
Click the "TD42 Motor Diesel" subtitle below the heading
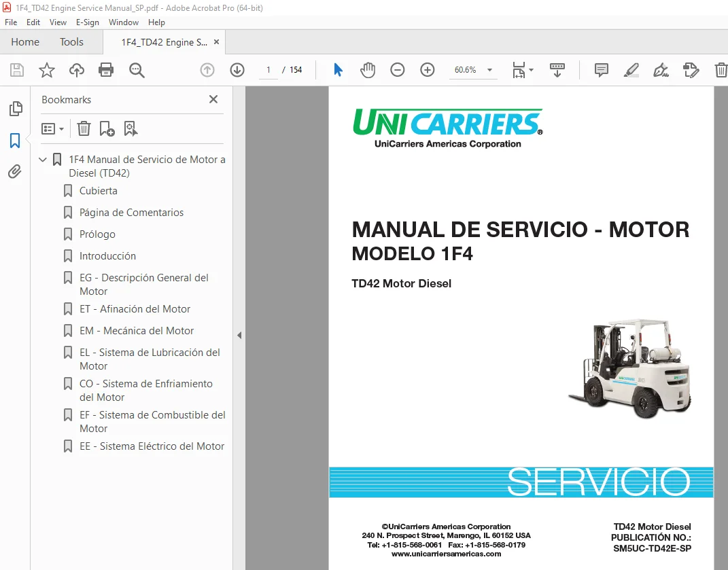401,283
